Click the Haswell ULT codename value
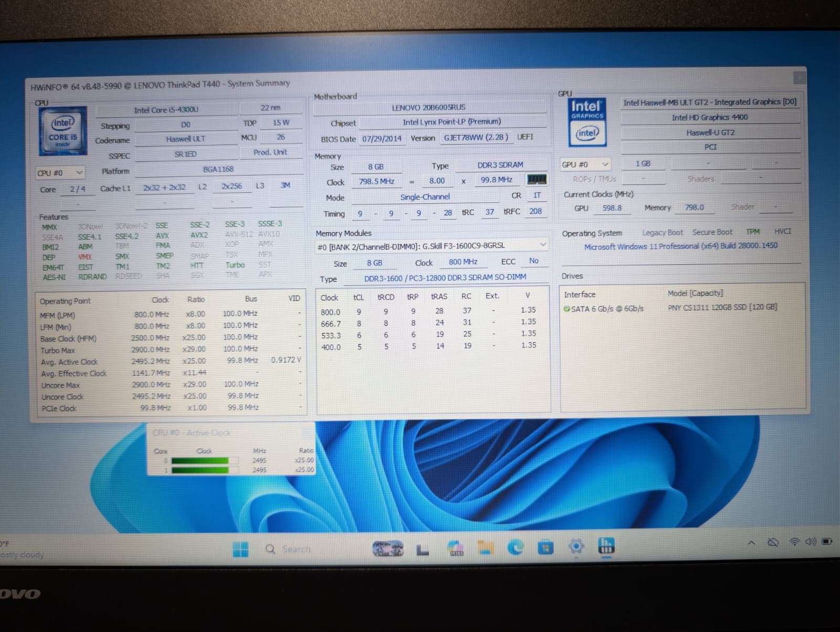Screen dimensions: 840x632 tap(186, 139)
